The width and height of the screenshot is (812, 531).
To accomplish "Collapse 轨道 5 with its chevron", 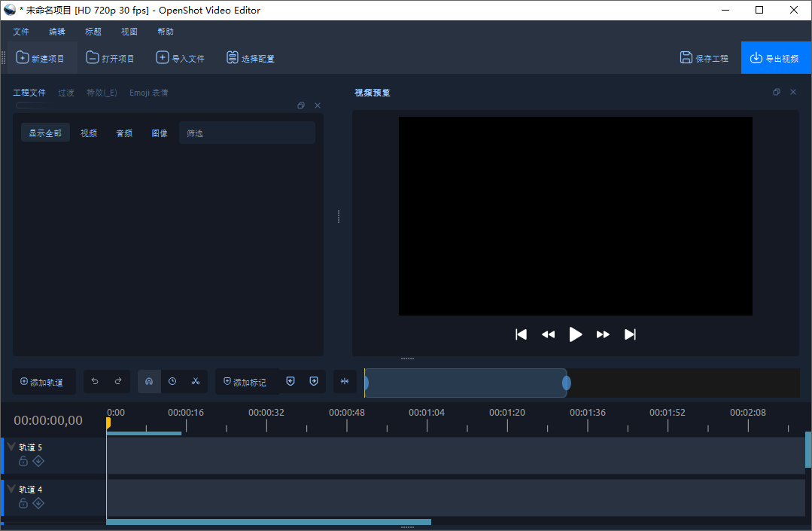I will (x=10, y=446).
